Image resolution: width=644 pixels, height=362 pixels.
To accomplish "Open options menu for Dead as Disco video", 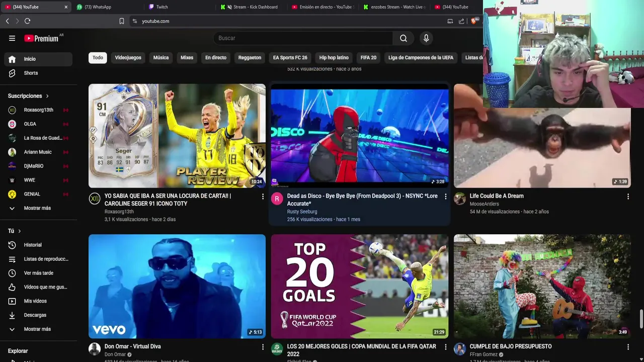I will pyautogui.click(x=445, y=197).
